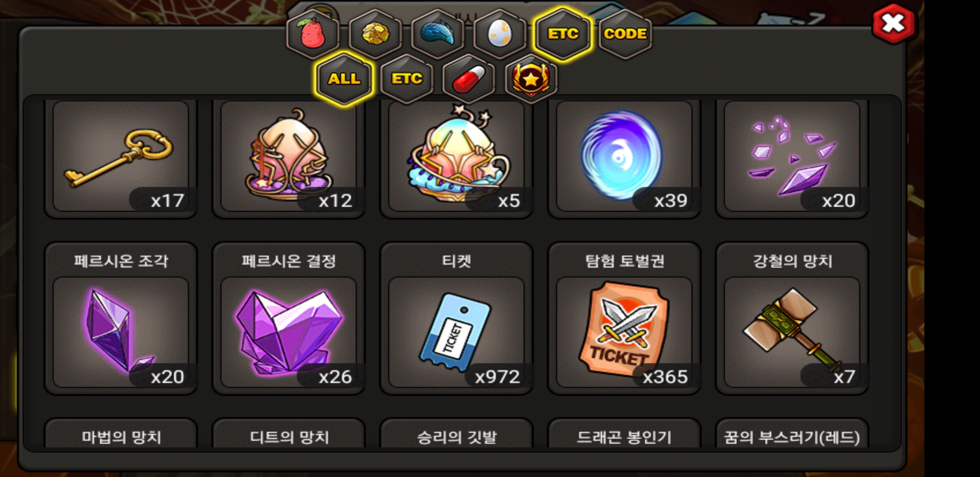The width and height of the screenshot is (980, 477).
Task: Open the gold nugget category tab
Action: 376,34
